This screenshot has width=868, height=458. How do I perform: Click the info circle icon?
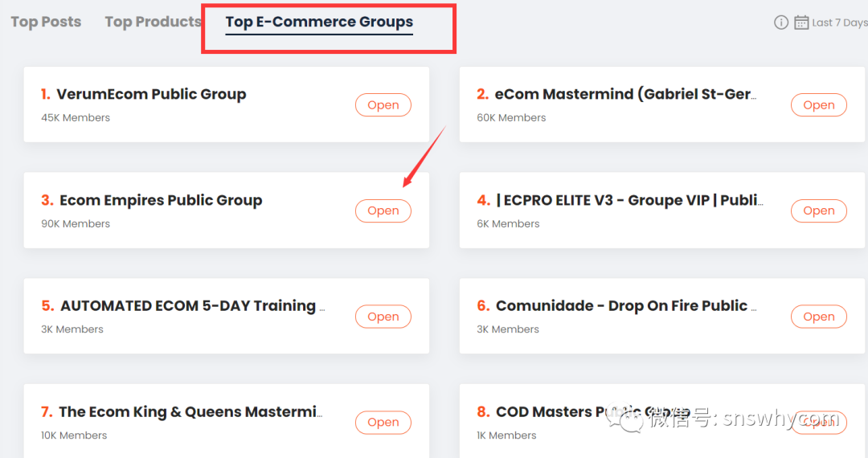click(x=781, y=22)
